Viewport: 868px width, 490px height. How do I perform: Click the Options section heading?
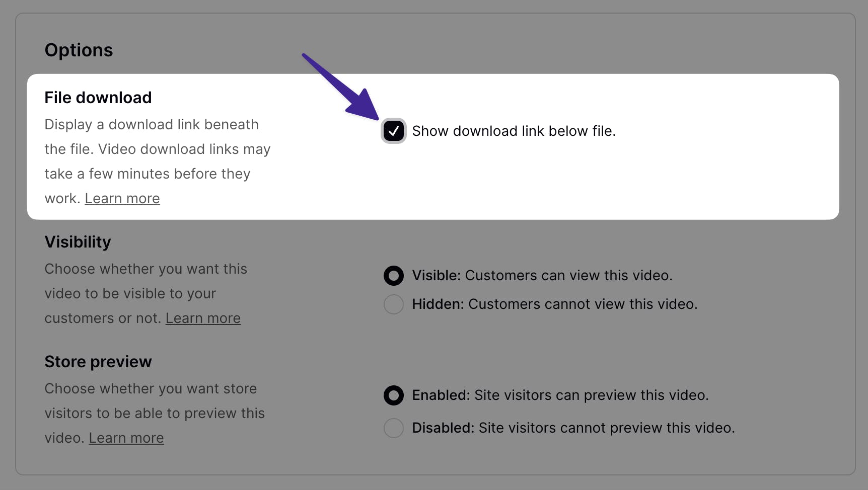[79, 50]
